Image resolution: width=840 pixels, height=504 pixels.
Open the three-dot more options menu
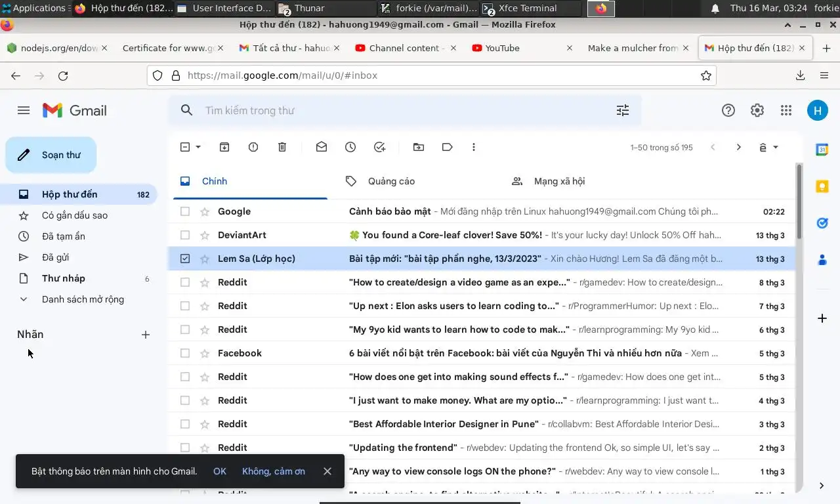coord(474,147)
